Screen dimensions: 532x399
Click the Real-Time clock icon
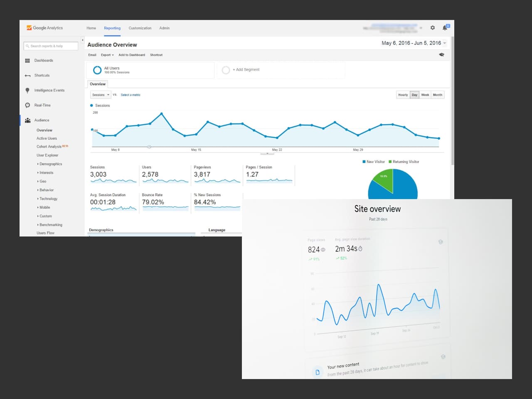28,105
